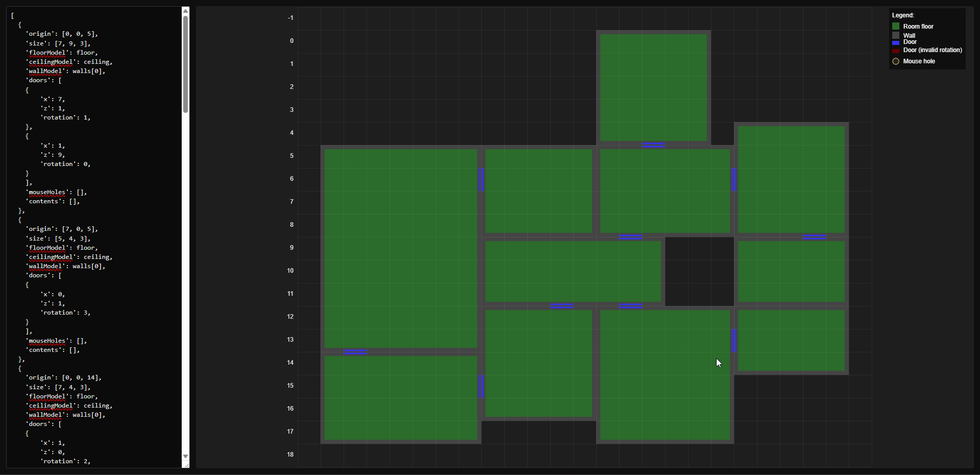Viewport: 980px width, 475px height.
Task: Click the resize handle of the code textarea
Action: click(186, 465)
